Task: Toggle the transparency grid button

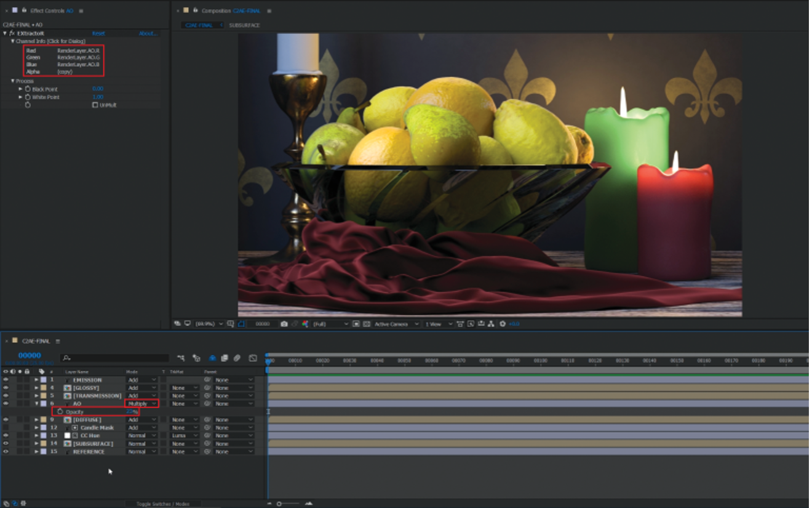Action: click(366, 323)
